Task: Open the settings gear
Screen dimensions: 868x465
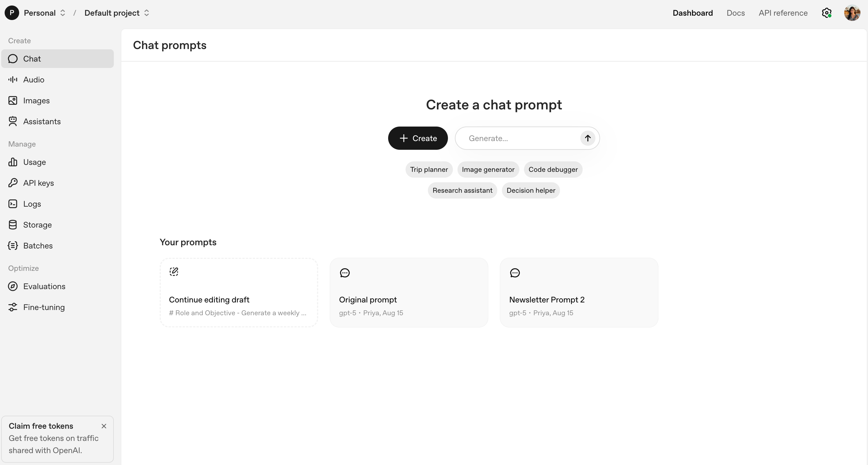Action: click(827, 13)
